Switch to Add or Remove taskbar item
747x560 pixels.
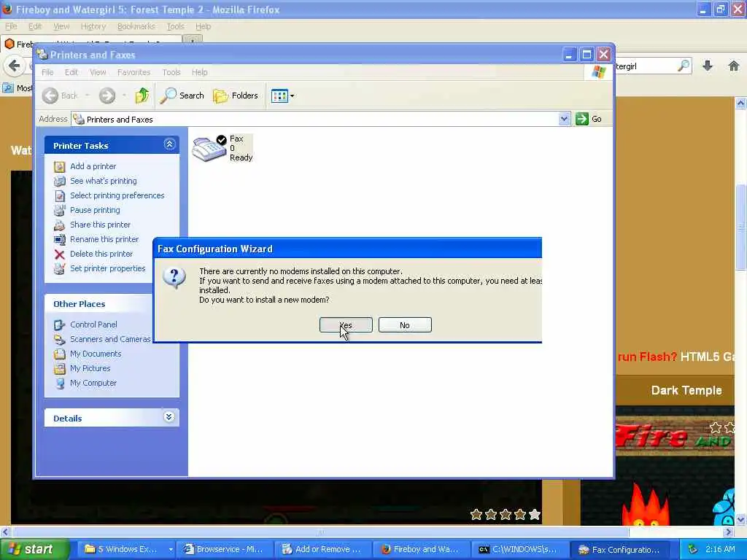[x=323, y=549]
